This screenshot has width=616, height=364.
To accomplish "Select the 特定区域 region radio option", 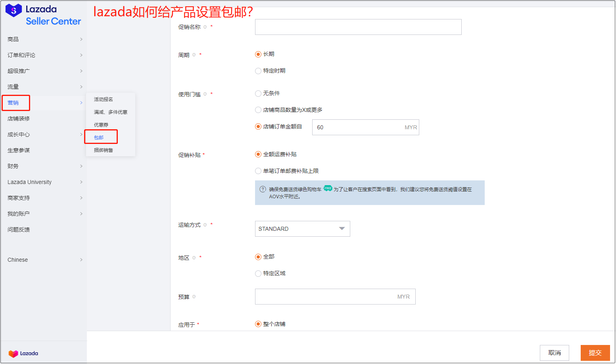I will (258, 274).
